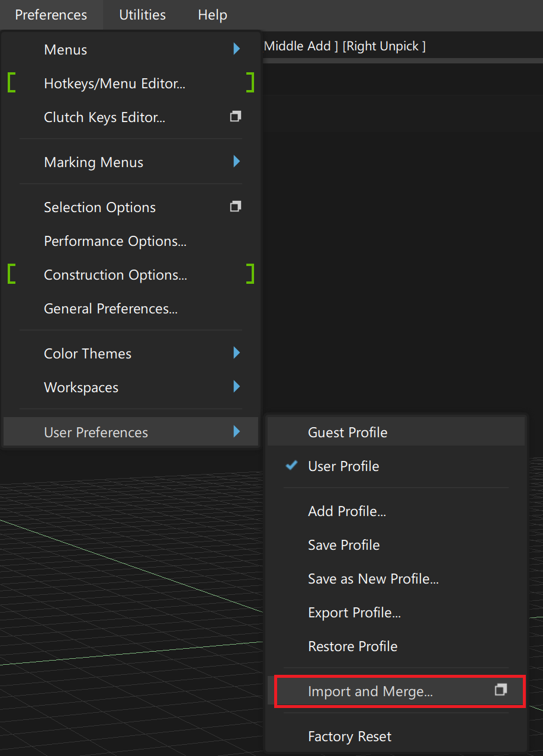Click Selection Options option box icon
This screenshot has width=543, height=756.
coord(235,207)
